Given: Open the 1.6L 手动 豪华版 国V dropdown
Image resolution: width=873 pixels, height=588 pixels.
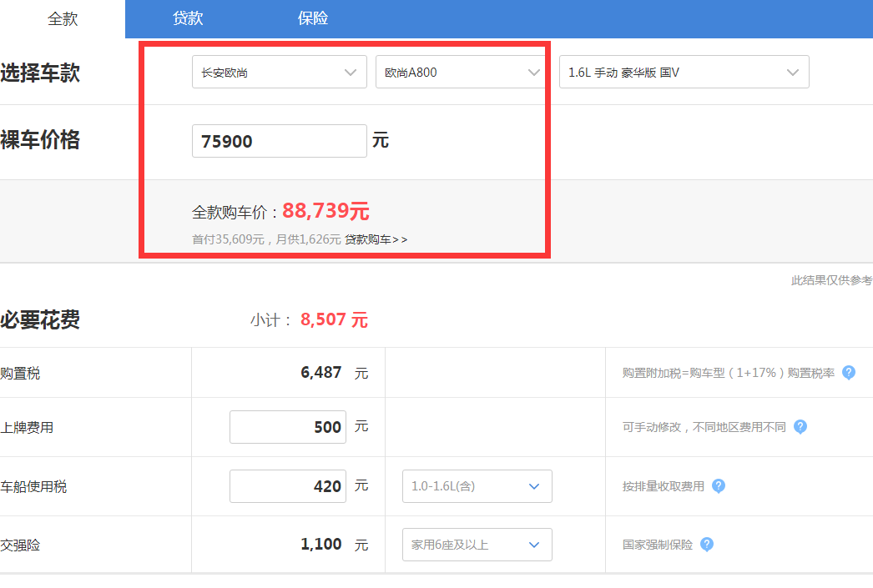Looking at the screenshot, I should tap(684, 72).
